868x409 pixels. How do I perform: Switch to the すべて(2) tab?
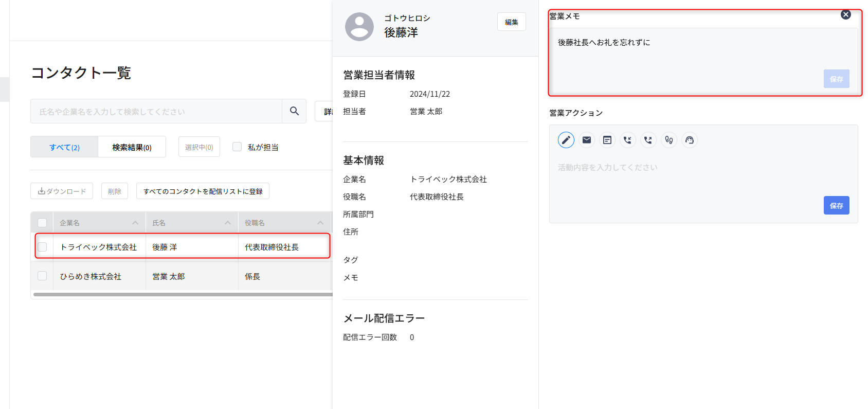coord(64,147)
